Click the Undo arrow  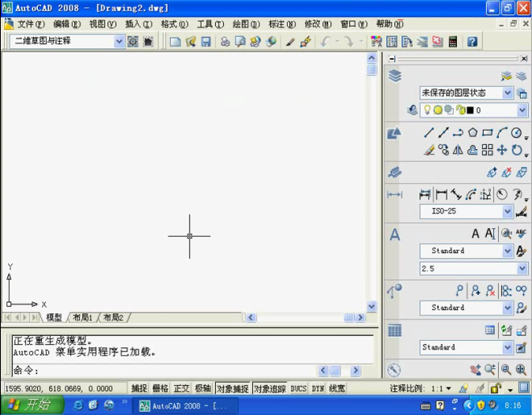click(326, 42)
